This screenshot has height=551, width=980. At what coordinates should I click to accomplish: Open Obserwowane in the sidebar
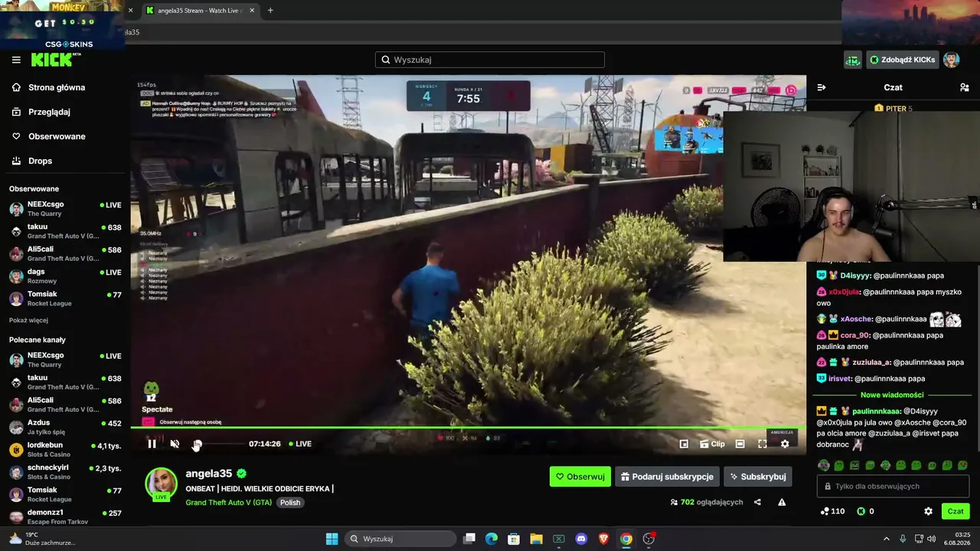(x=57, y=136)
